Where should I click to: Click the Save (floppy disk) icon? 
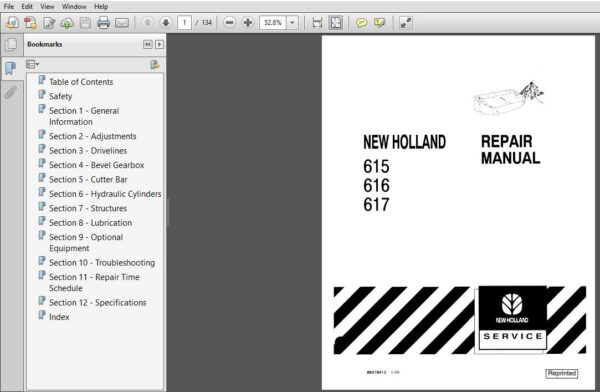85,23
